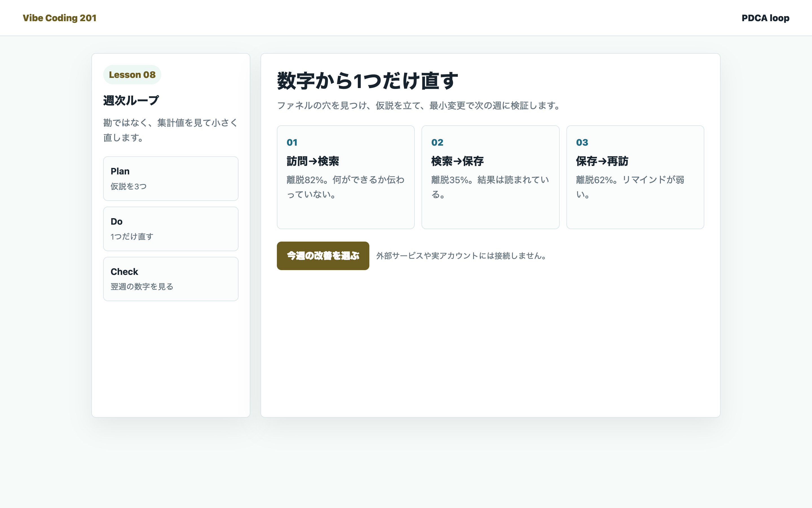This screenshot has height=508, width=812.
Task: Click the 数字から1つだけ直す main heading
Action: [x=367, y=81]
